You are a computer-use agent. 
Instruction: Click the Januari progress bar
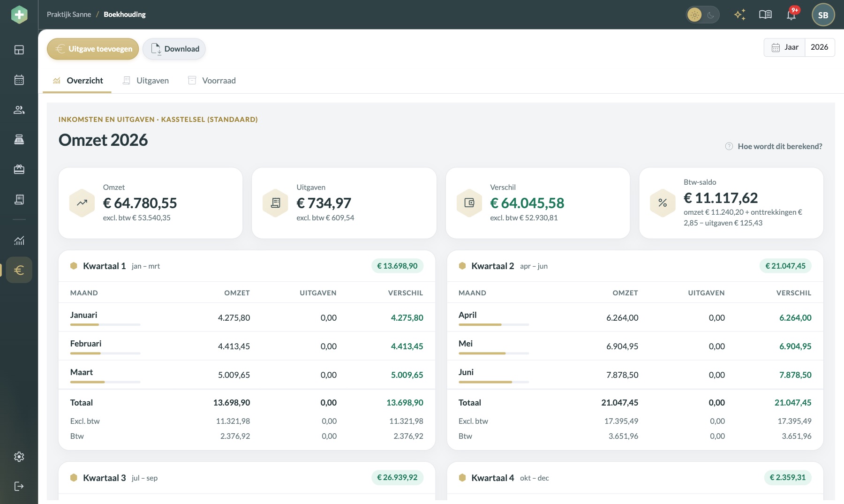pyautogui.click(x=105, y=324)
